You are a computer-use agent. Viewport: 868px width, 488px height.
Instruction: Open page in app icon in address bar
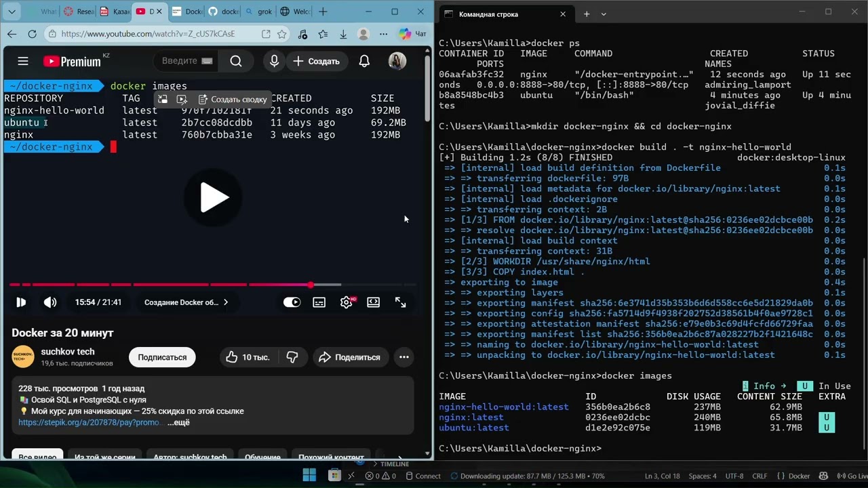[266, 34]
